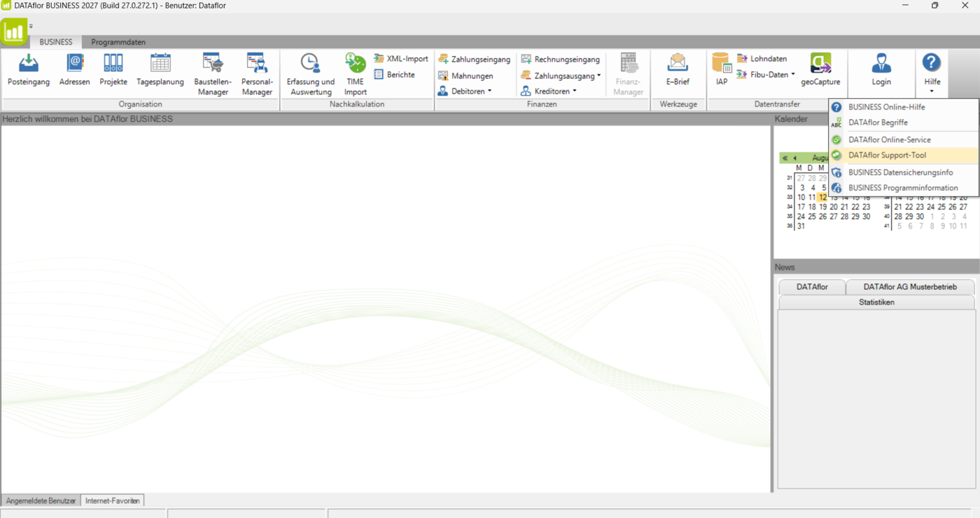Open Mahnungen dunning notices
This screenshot has width=980, height=518.
tap(465, 76)
